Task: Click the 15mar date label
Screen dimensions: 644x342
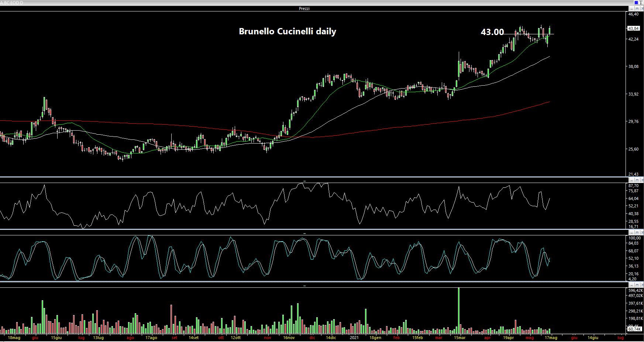Action: tap(460, 338)
